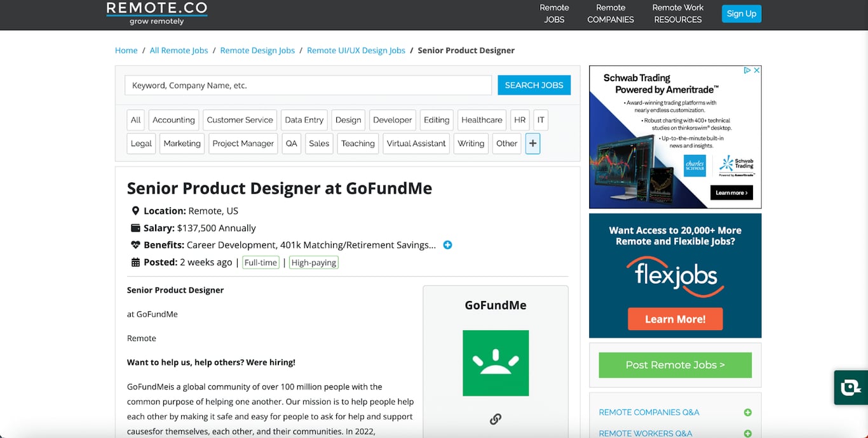
Task: Open the AdChoices info icon
Action: coord(748,70)
